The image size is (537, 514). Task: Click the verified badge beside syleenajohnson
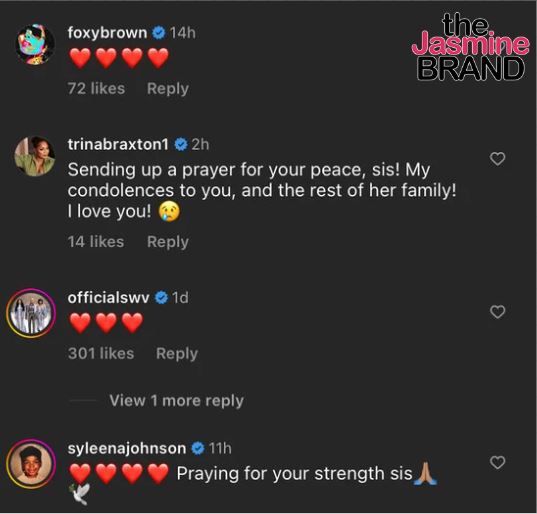198,449
